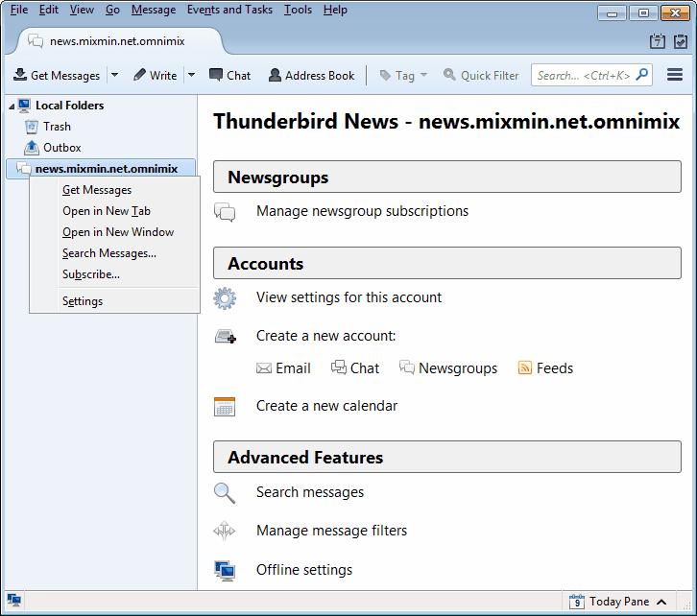The image size is (697, 616).
Task: Click the create new account icon
Action: 226,336
